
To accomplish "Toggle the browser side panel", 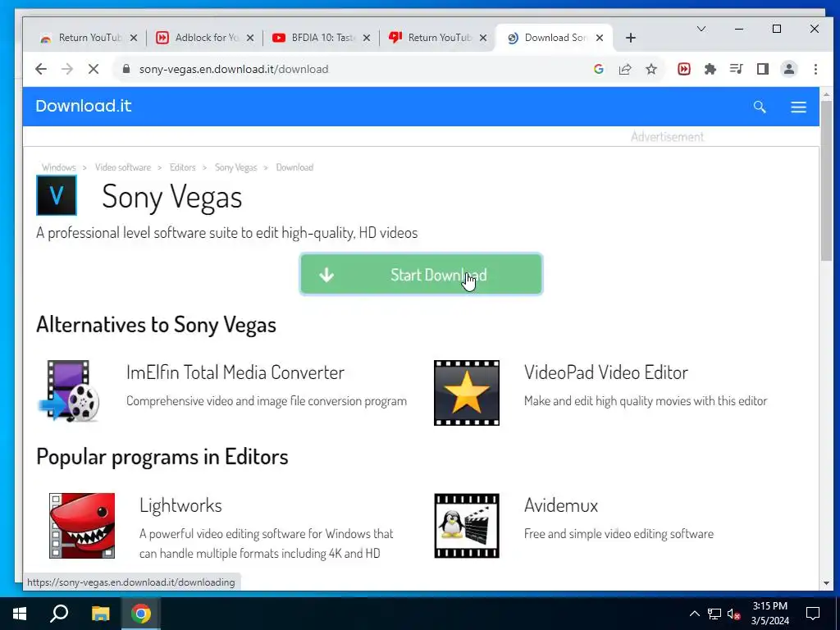I will point(763,69).
